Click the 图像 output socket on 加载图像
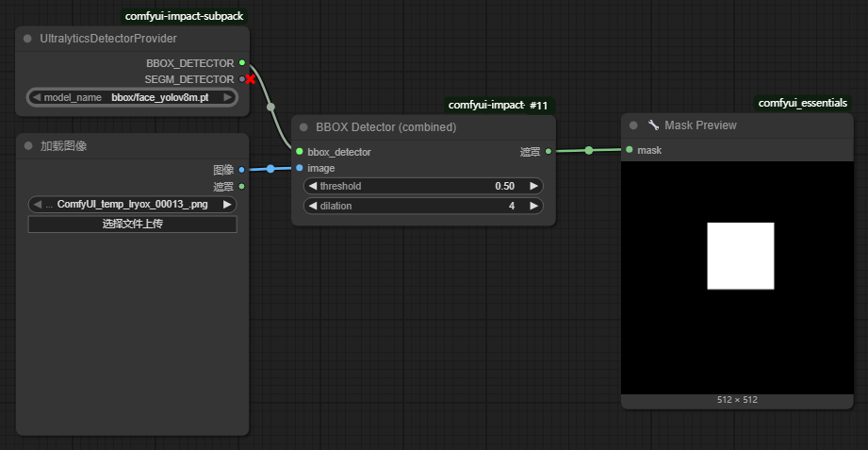The width and height of the screenshot is (868, 450). coord(242,170)
